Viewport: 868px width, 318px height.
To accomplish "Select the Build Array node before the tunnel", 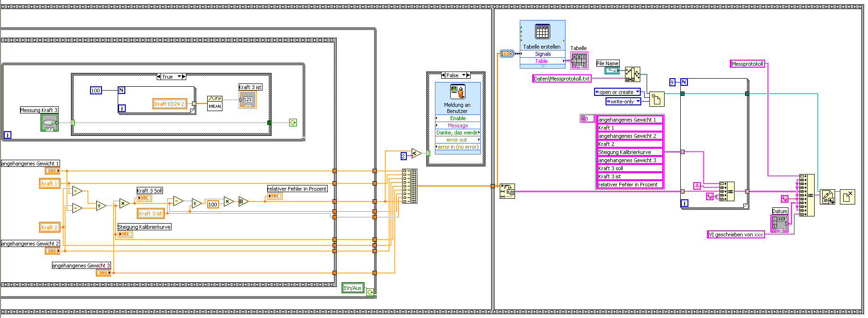I will coord(410,186).
